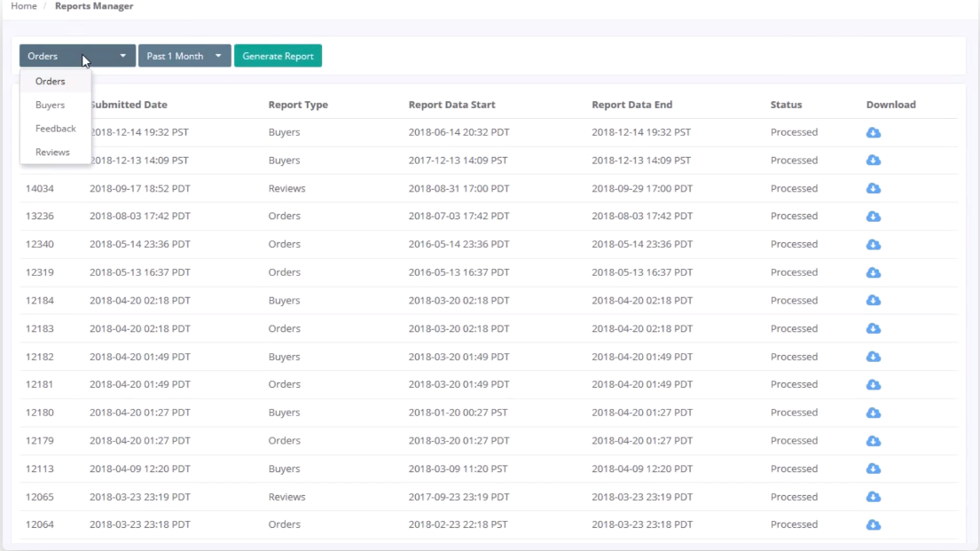Click data end 2018-05-13 16:37 PDT
980x551 pixels.
tap(642, 272)
